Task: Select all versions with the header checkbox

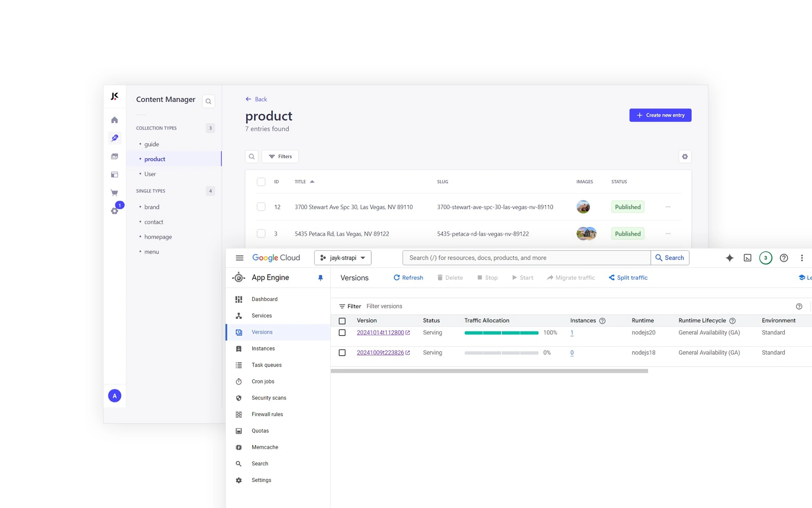Action: coord(342,321)
